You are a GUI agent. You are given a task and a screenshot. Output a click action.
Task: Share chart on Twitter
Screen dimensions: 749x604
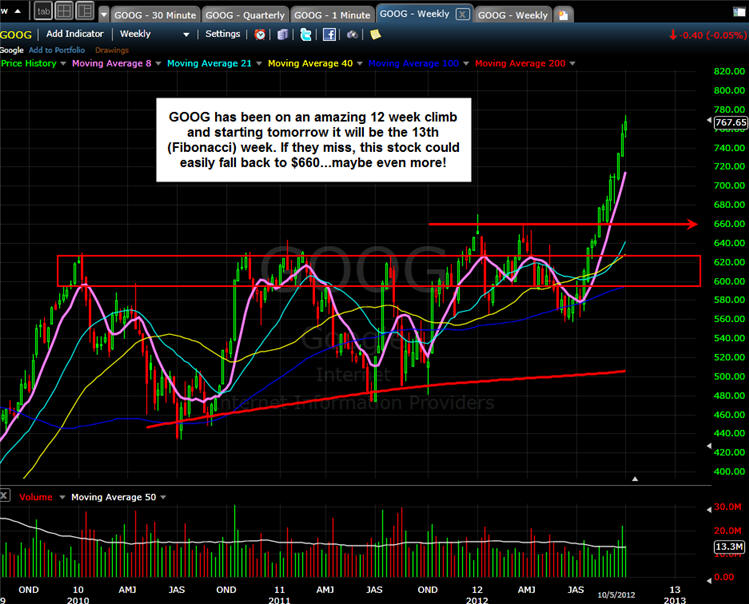306,34
